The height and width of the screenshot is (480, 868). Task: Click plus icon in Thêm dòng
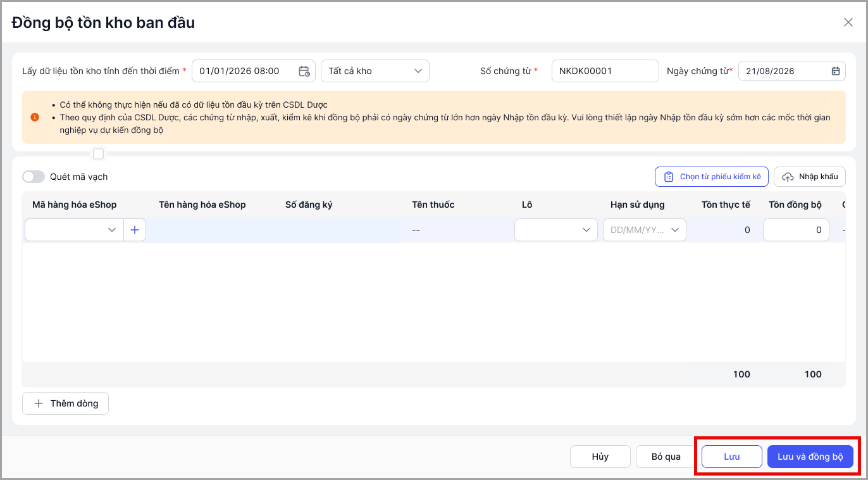click(39, 403)
